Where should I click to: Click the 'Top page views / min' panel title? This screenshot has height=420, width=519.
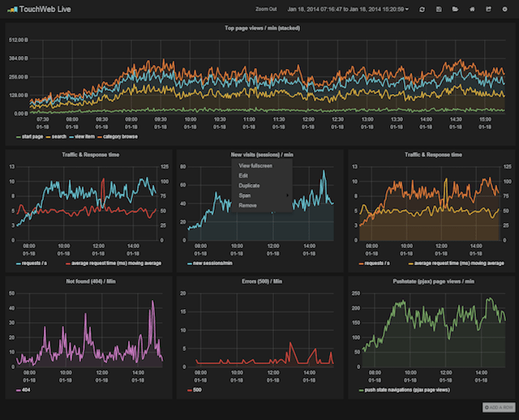coord(261,28)
